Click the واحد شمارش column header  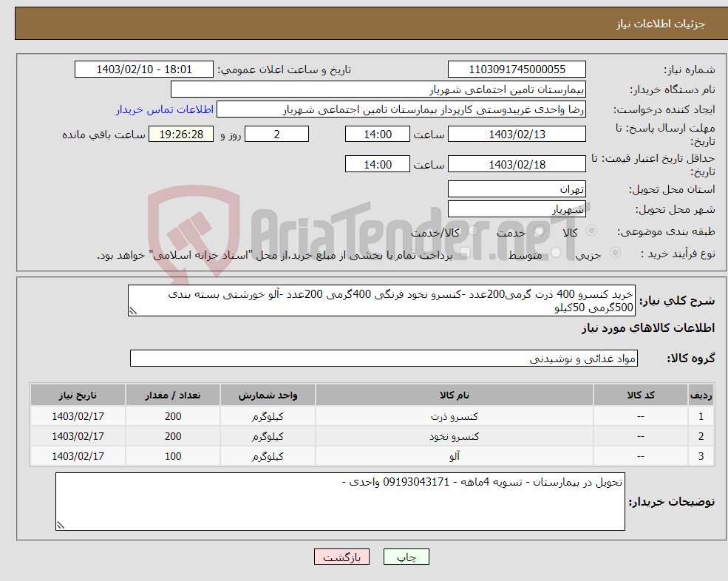pyautogui.click(x=268, y=395)
